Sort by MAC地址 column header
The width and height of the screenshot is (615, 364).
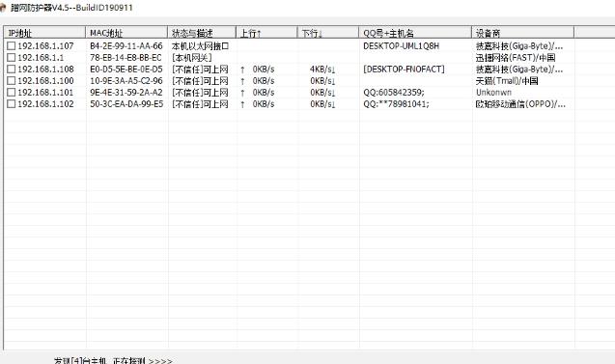pos(126,33)
